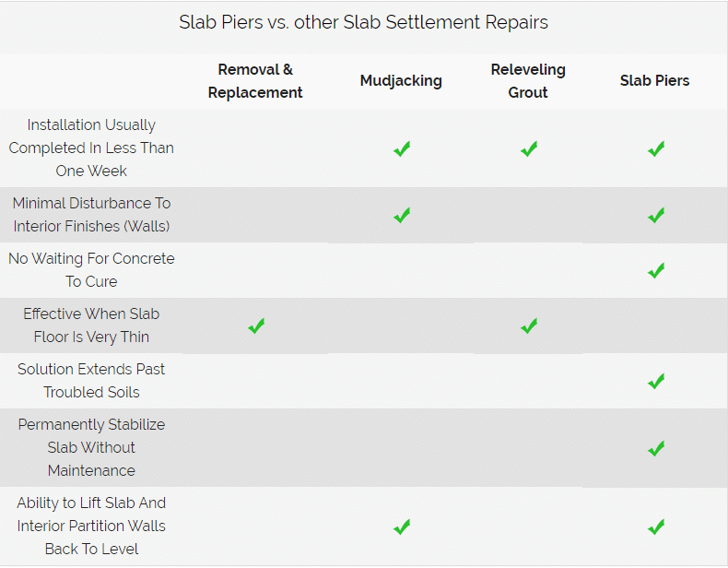Select the Releveling Grout column header
728x568 pixels.
pos(528,81)
